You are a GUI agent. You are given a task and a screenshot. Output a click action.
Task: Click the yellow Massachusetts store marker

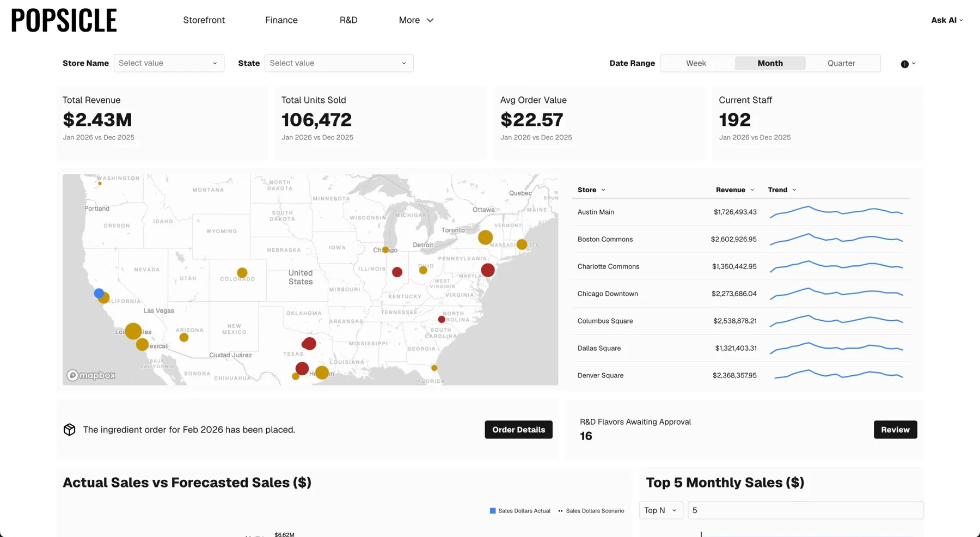tap(522, 244)
